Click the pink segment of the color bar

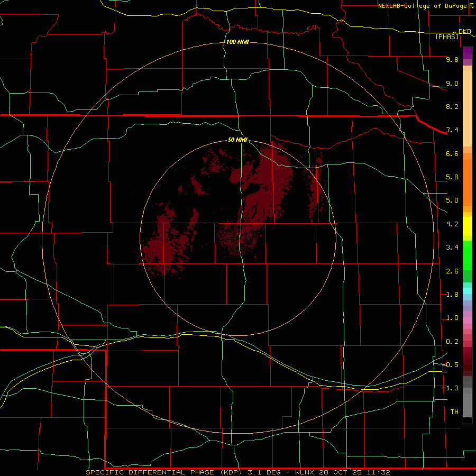[467, 321]
